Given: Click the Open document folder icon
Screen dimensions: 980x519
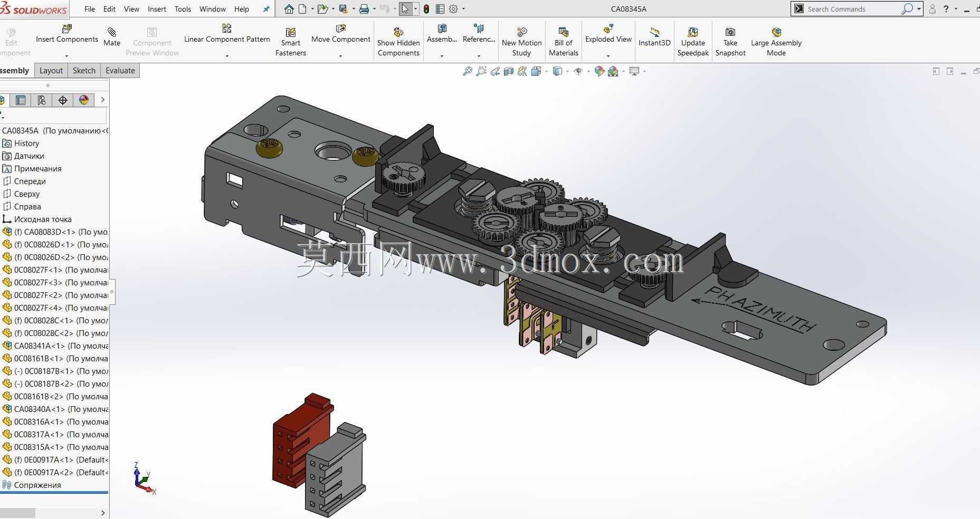Looking at the screenshot, I should (322, 9).
